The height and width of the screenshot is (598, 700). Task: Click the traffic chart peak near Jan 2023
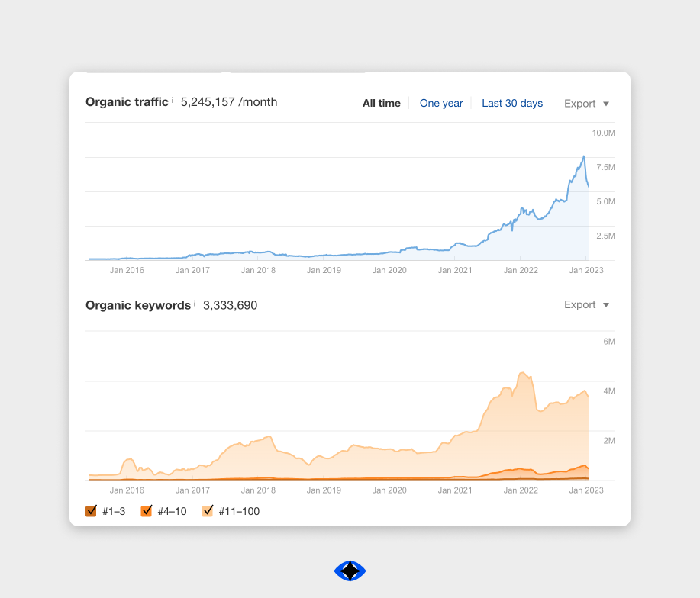583,157
